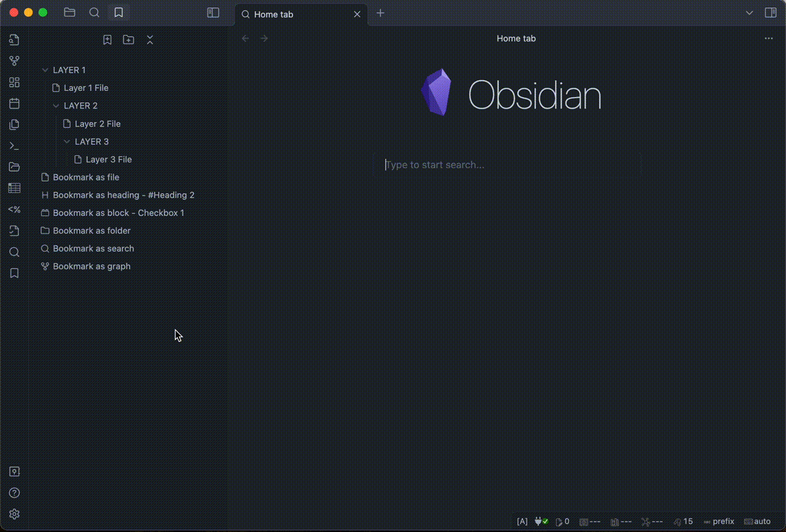Screen dimensions: 786x532
Task: Open graph view from the ribbon
Action: [x=14, y=61]
